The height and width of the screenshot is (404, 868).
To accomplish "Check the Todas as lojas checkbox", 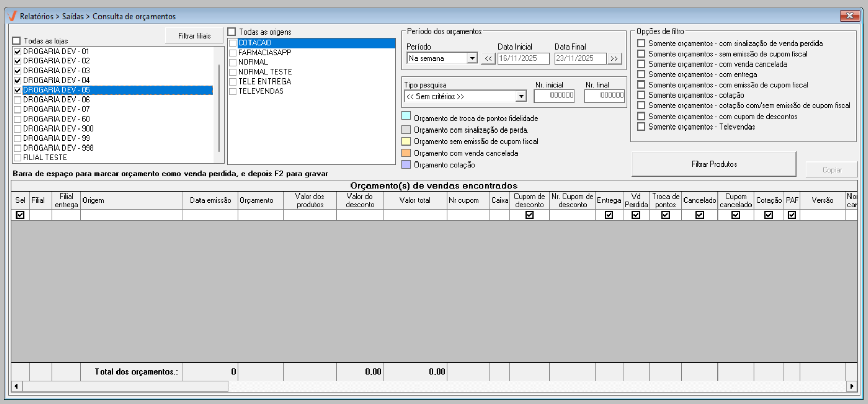I will (17, 41).
